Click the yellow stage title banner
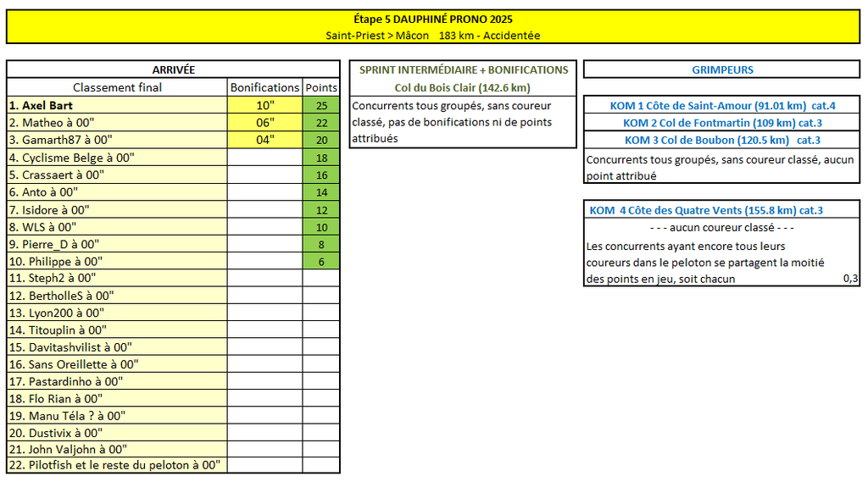868x482 pixels. pyautogui.click(x=433, y=27)
